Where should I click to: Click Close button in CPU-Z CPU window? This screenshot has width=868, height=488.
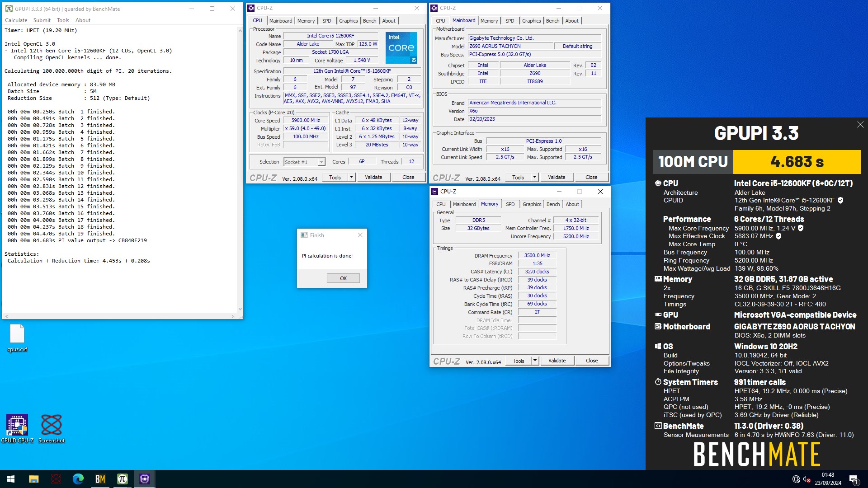pos(408,177)
